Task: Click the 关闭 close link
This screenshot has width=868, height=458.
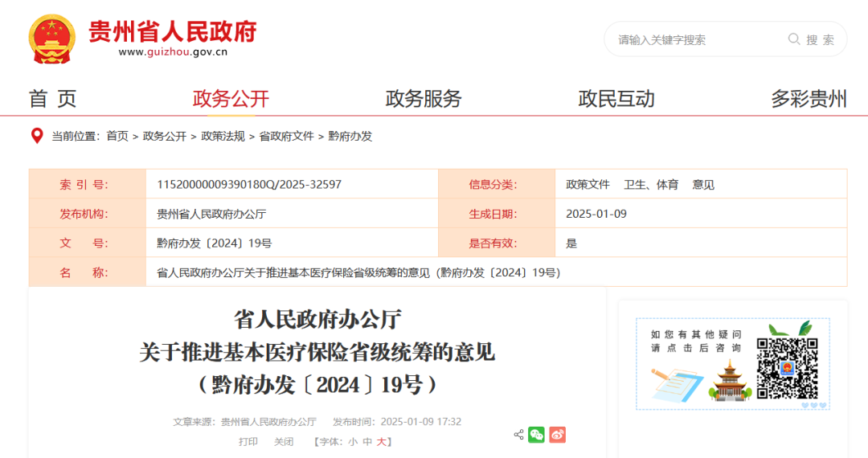Action: click(x=284, y=442)
